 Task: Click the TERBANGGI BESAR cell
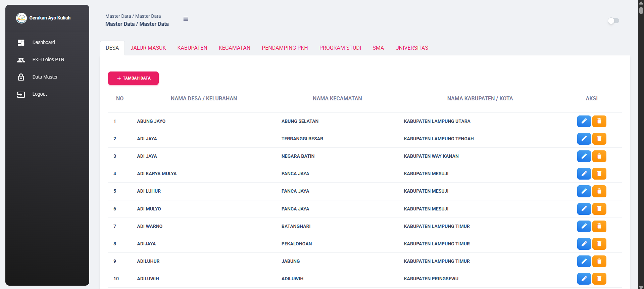click(302, 139)
